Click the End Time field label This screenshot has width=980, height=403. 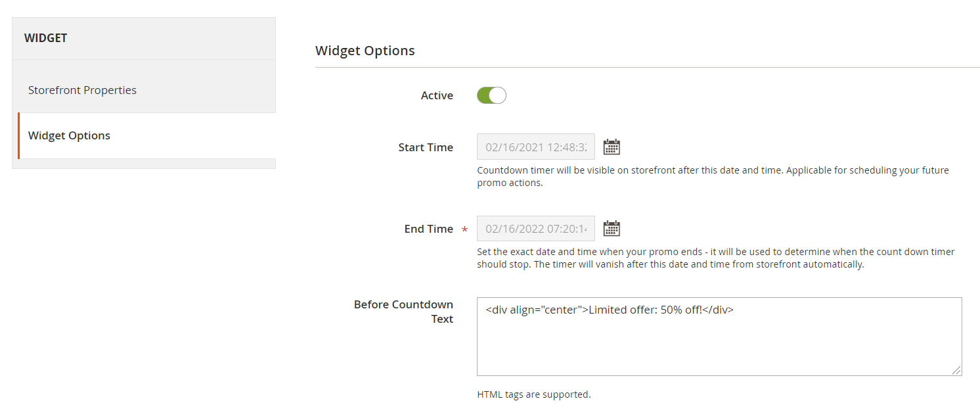click(x=428, y=229)
